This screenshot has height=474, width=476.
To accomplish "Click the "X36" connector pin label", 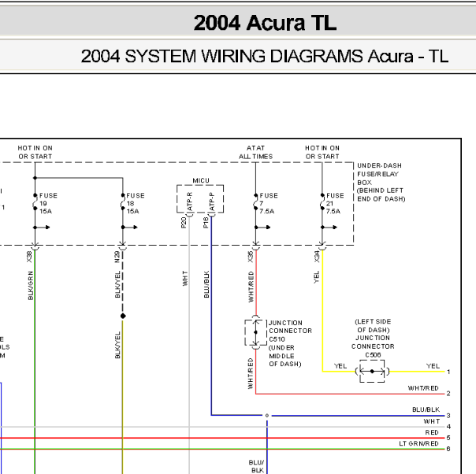I will pos(250,257).
